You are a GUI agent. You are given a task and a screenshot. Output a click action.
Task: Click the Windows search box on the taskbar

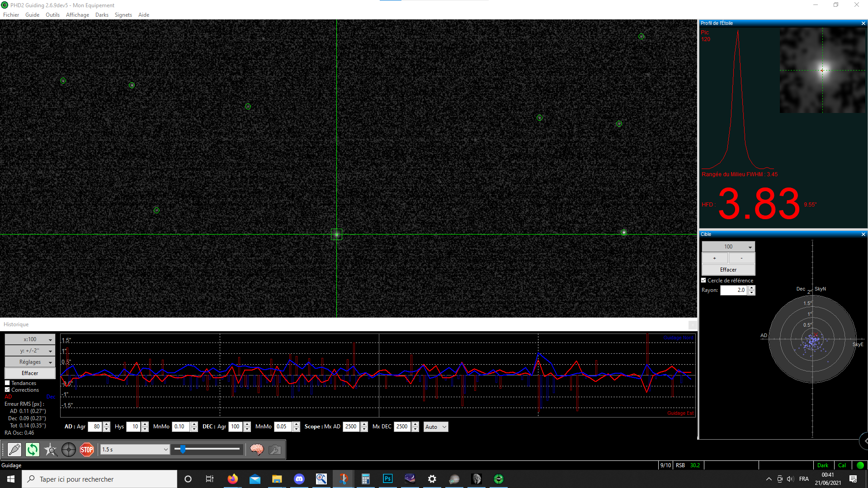click(99, 479)
